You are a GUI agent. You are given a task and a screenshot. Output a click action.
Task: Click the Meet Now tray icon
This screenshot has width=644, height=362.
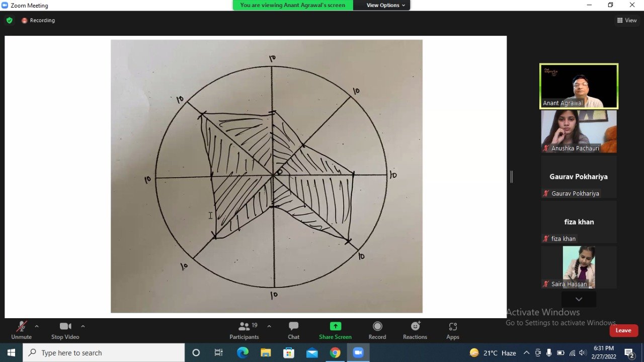pos(538,353)
